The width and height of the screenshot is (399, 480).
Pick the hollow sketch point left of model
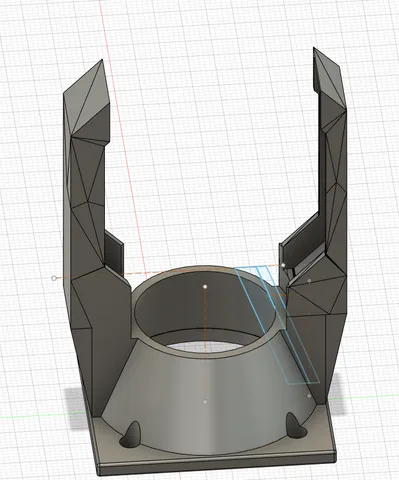click(x=54, y=278)
